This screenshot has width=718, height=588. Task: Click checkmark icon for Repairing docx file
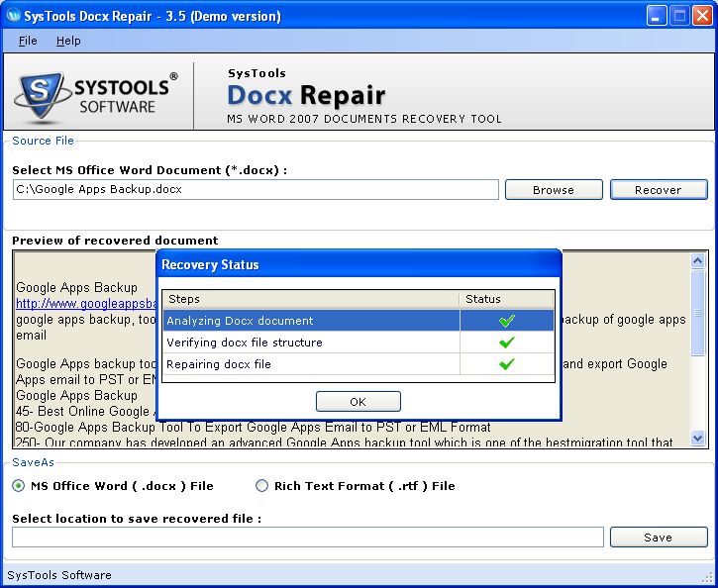coord(507,364)
